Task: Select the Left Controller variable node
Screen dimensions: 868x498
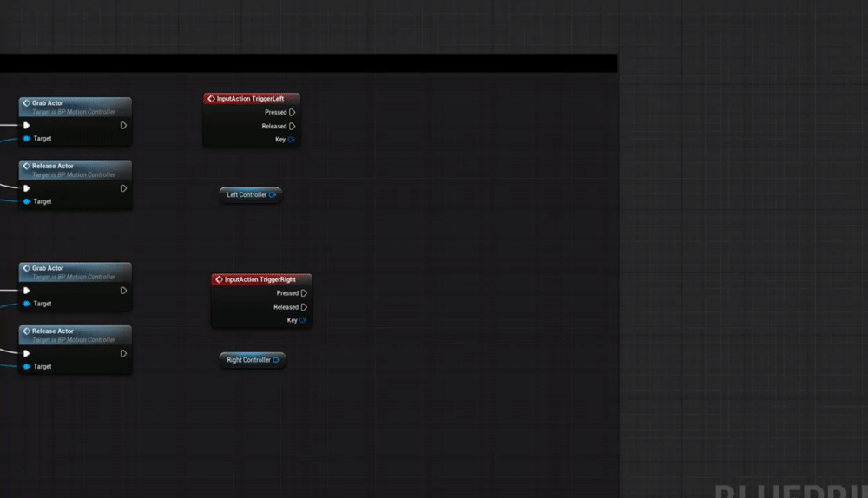Action: (x=251, y=194)
